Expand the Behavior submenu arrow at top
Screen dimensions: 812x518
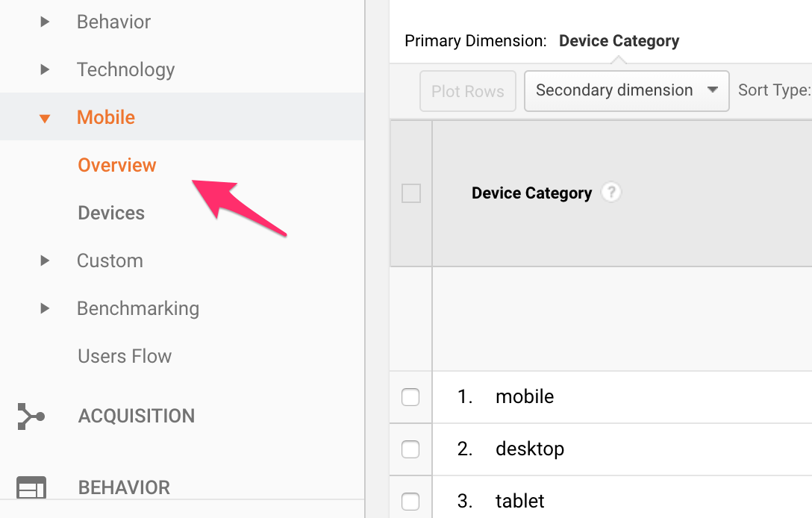tap(45, 22)
